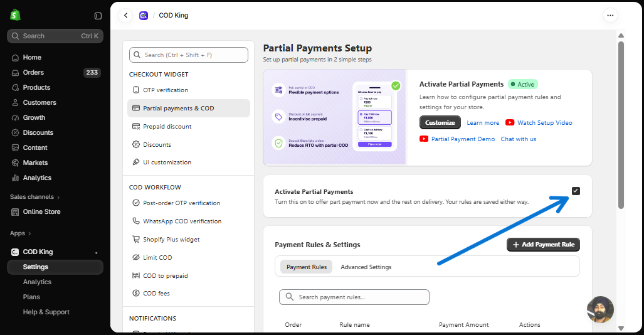Image resolution: width=644 pixels, height=335 pixels.
Task: Click the Orders inbox icon
Action: pyautogui.click(x=15, y=73)
